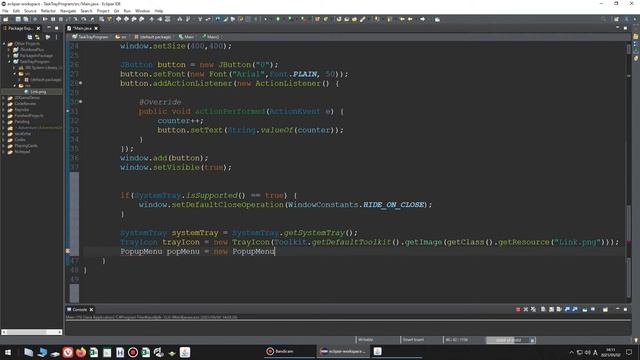Expand the default package node

20,80
